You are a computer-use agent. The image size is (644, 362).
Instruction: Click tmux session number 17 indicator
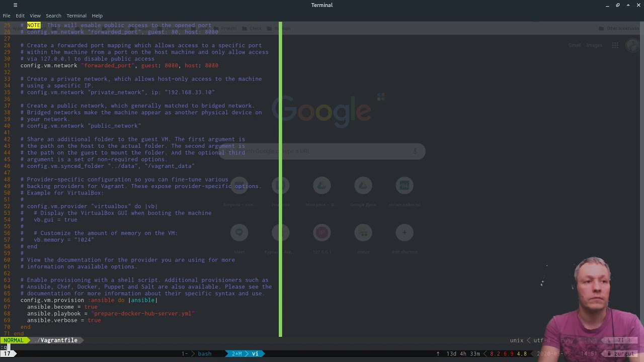click(x=8, y=354)
